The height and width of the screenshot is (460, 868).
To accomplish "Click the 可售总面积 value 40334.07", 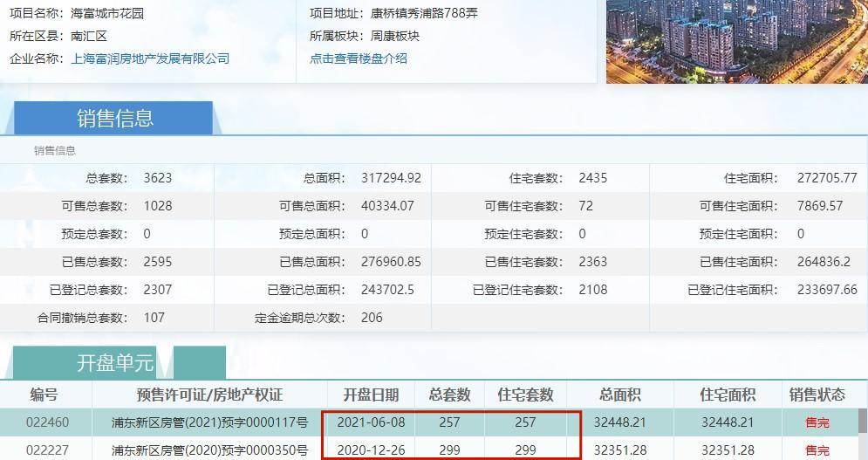I will [387, 206].
